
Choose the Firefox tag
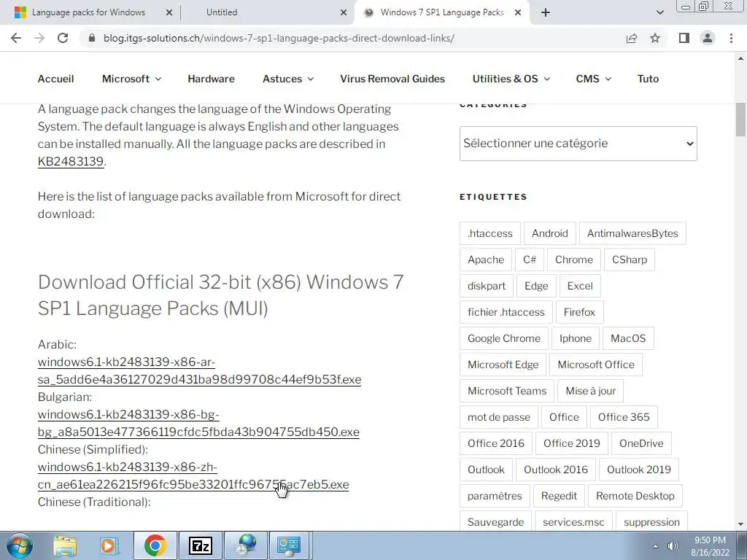(x=579, y=312)
